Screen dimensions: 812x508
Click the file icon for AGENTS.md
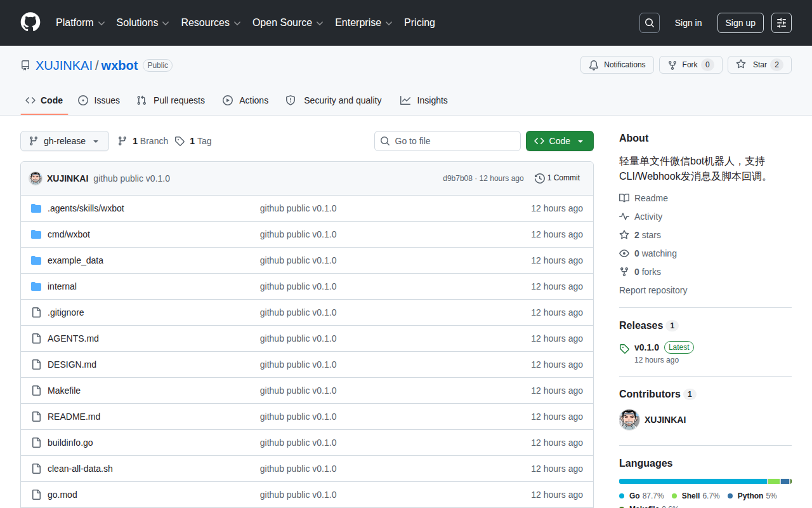36,338
